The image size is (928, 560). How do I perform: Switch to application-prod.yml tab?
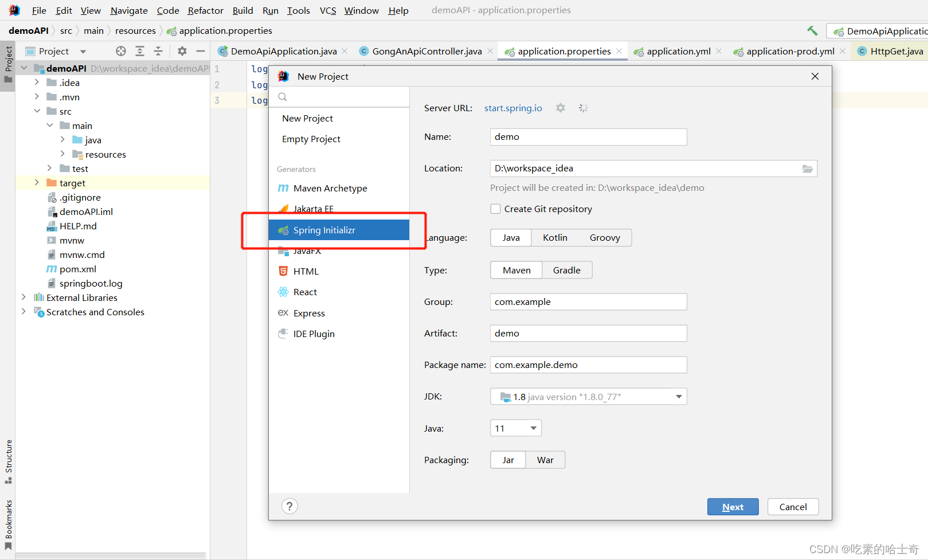click(x=790, y=51)
